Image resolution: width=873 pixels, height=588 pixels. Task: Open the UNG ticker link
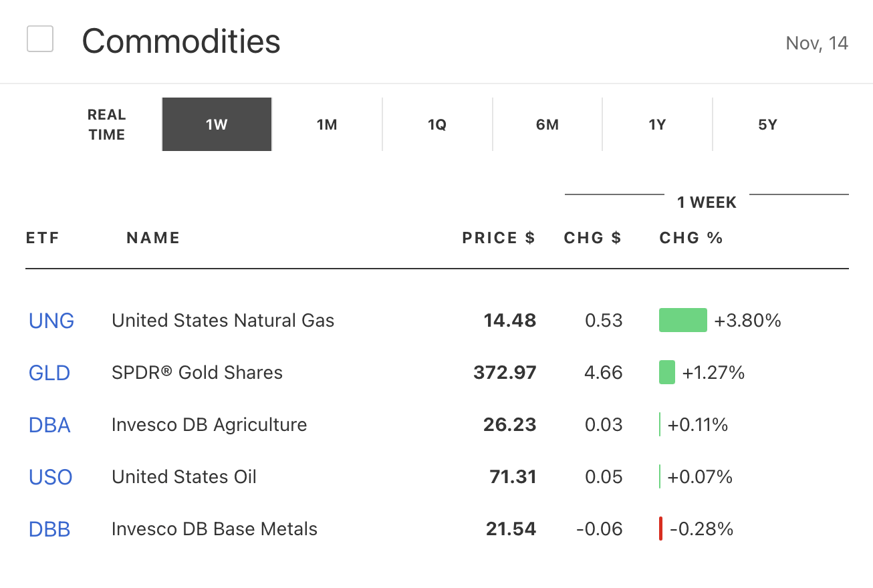[51, 321]
